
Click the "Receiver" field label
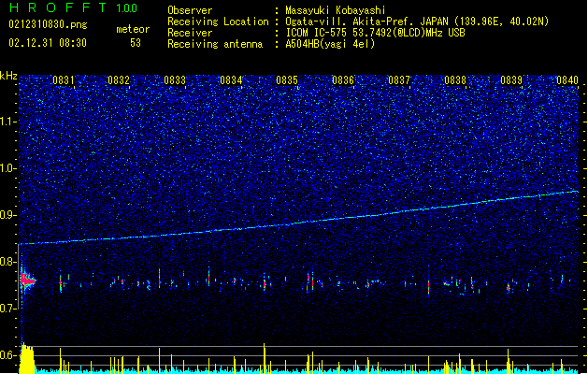[190, 33]
